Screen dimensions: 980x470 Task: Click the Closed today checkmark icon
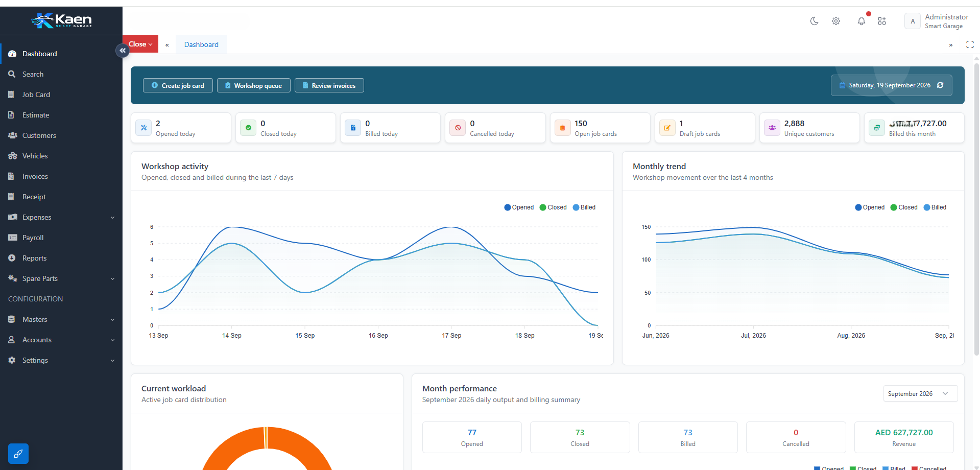pyautogui.click(x=248, y=128)
